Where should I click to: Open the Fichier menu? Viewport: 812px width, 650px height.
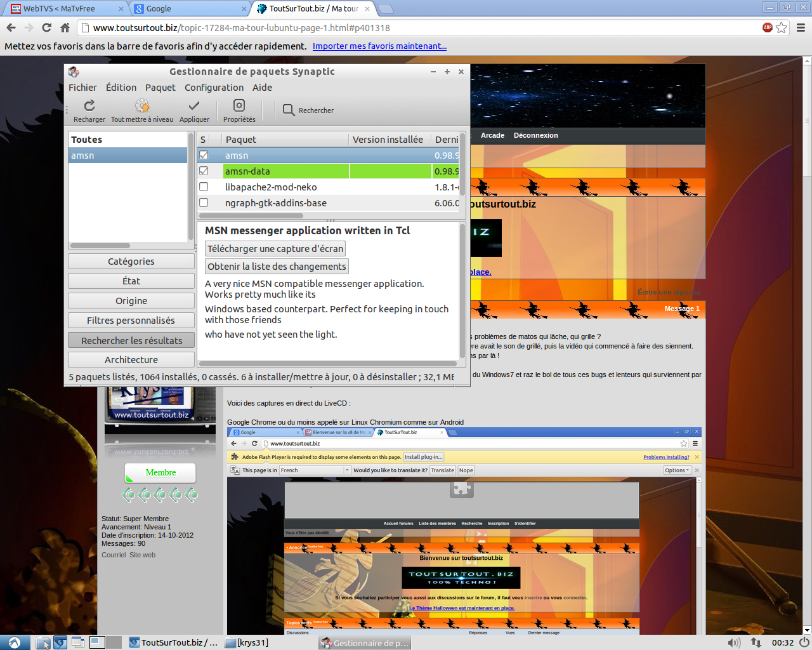[82, 88]
